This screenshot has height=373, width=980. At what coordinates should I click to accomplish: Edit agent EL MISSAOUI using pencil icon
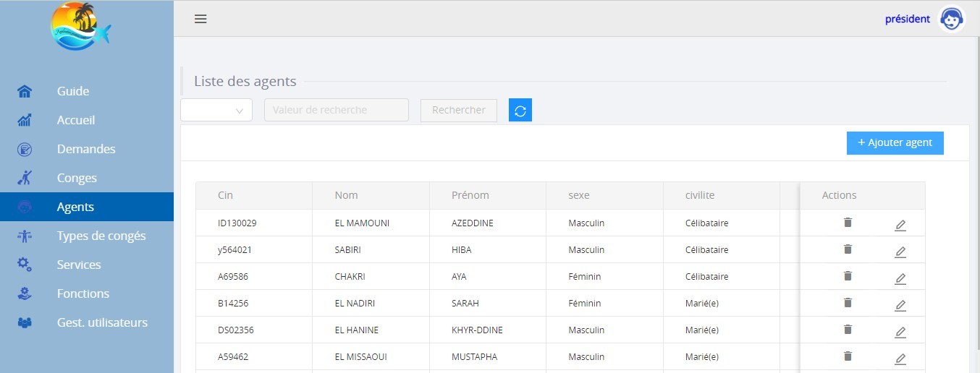coord(900,359)
